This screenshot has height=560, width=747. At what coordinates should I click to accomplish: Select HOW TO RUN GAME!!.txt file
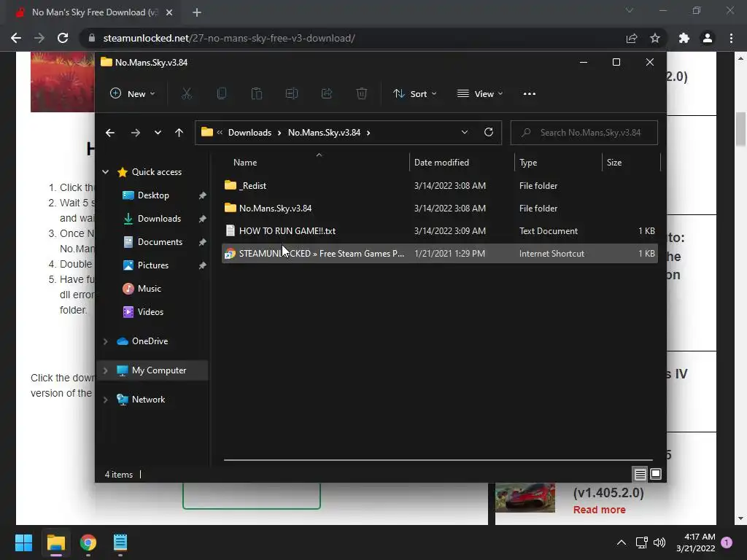click(440, 231)
